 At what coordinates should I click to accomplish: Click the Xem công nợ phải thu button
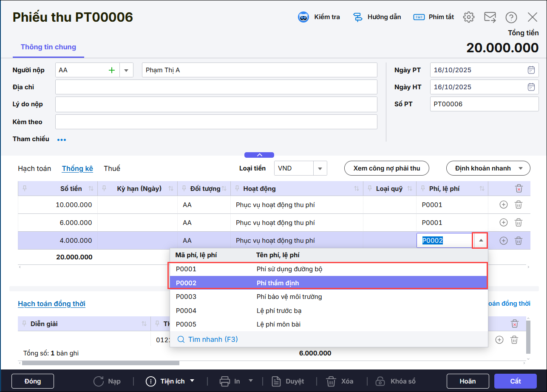(386, 168)
